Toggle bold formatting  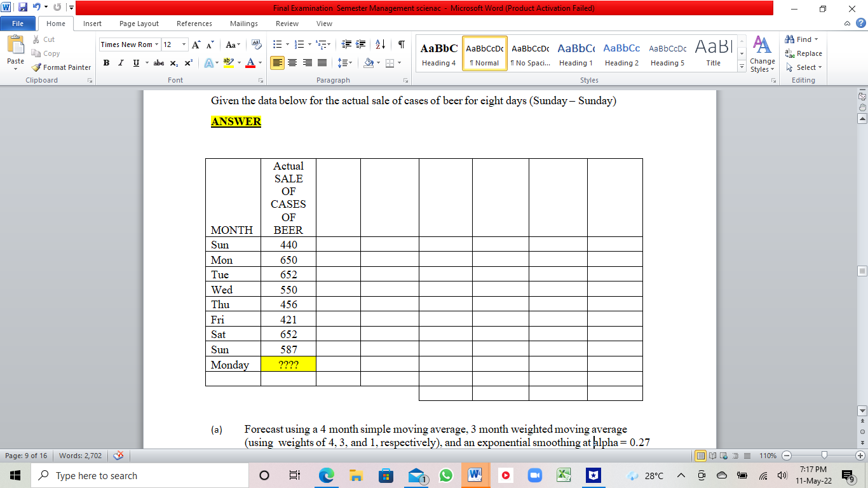(x=106, y=63)
